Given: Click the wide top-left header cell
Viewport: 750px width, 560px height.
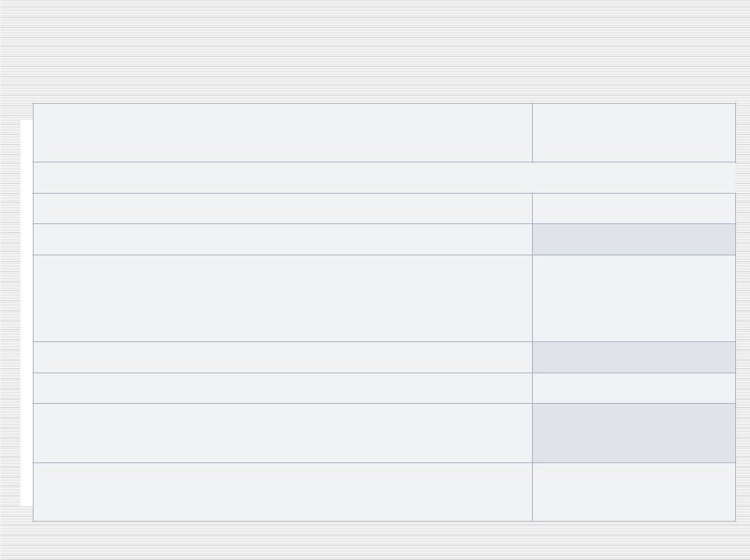Looking at the screenshot, I should [283, 133].
